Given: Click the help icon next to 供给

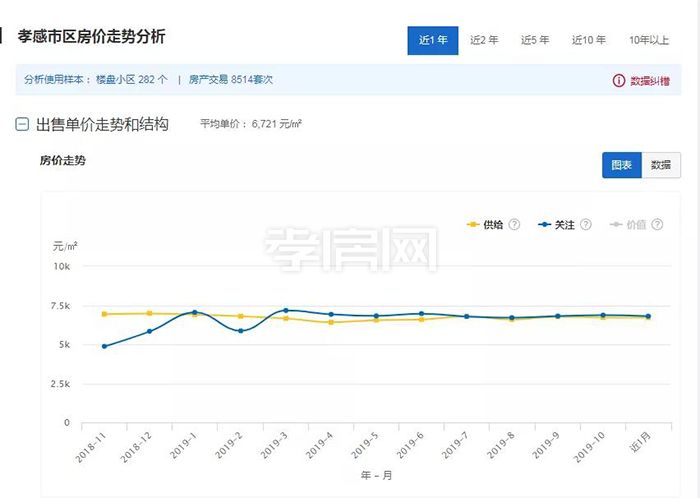Looking at the screenshot, I should click(x=515, y=225).
